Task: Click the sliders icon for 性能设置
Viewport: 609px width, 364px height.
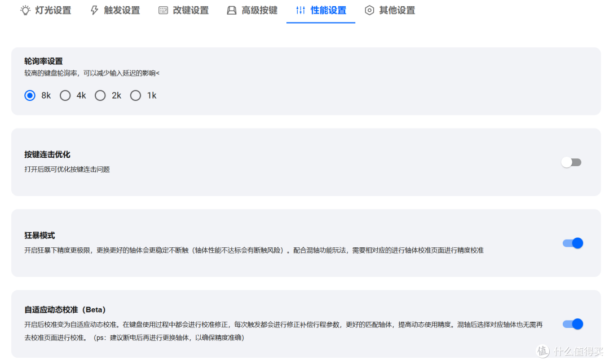Action: (x=301, y=11)
